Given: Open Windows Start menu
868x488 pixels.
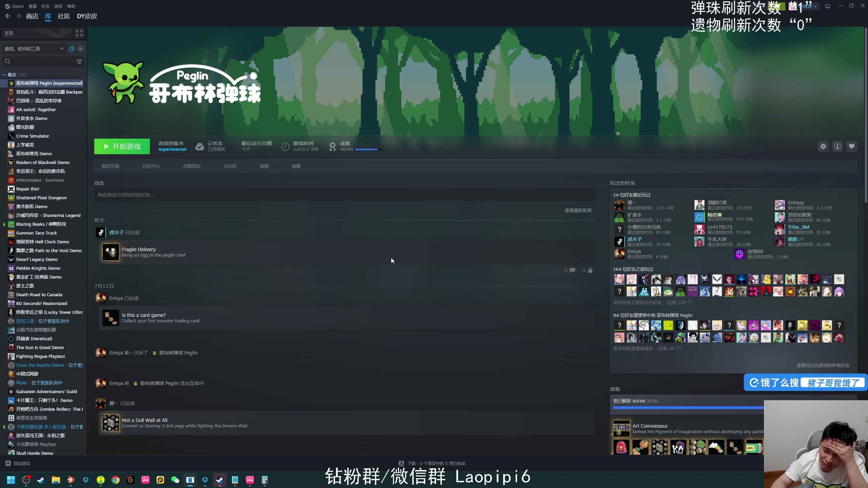Looking at the screenshot, I should [x=11, y=480].
